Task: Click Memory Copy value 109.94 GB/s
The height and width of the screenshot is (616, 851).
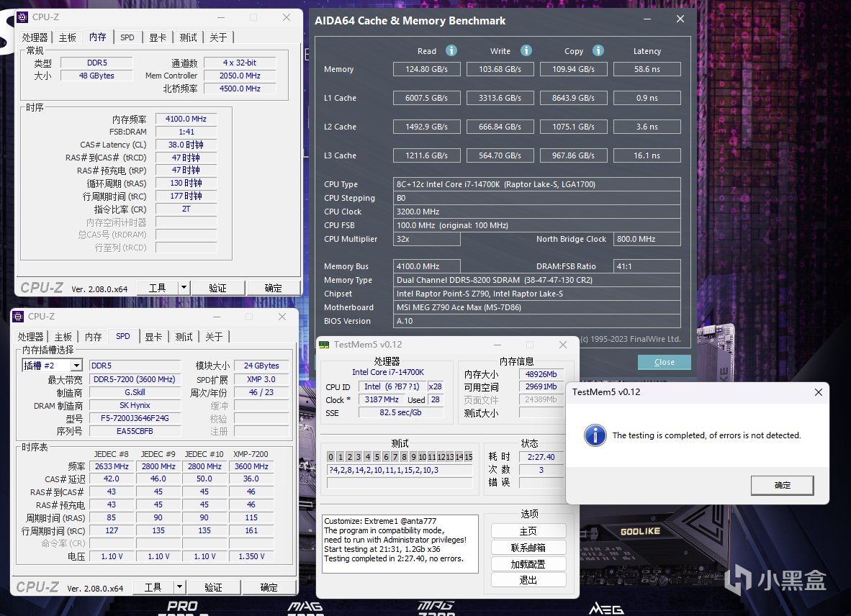Action: pyautogui.click(x=573, y=69)
